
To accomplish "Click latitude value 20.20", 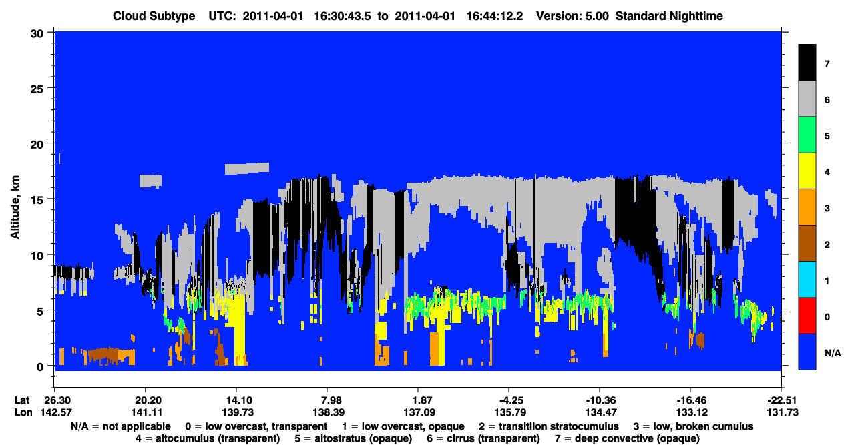I will [145, 400].
